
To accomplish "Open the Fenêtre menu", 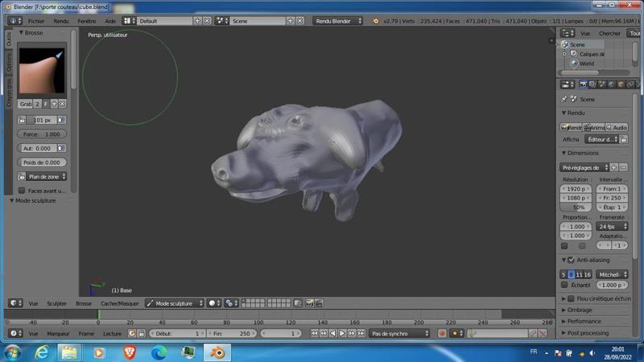I will coord(87,21).
